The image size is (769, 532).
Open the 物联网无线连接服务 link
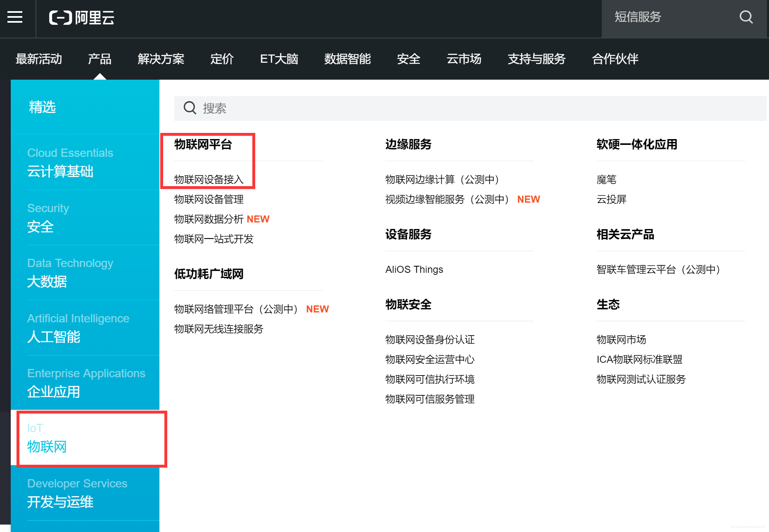[219, 329]
